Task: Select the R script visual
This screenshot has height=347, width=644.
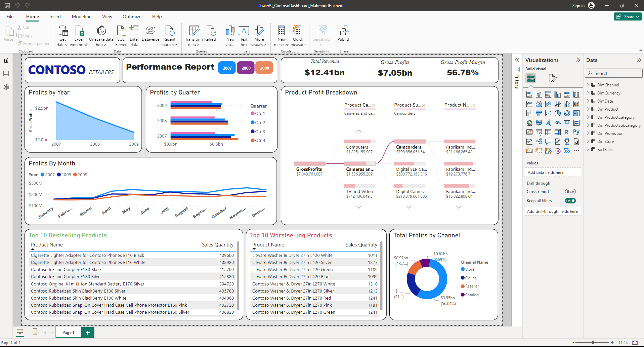Action: click(567, 132)
